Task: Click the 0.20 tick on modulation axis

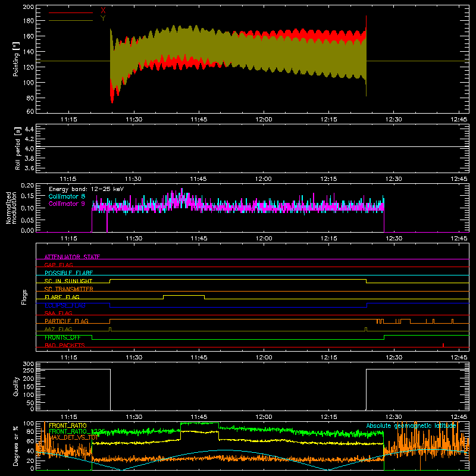Action: coord(27,185)
